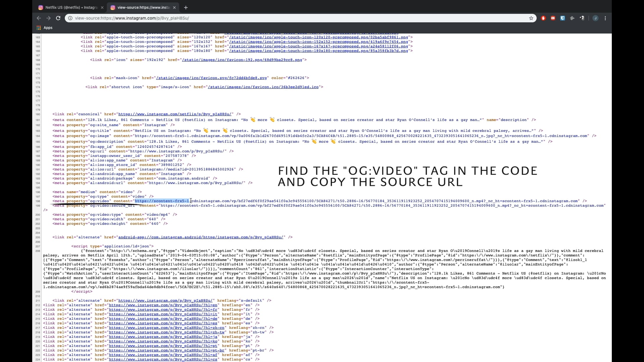The width and height of the screenshot is (644, 362).
Task: Click the og:site_name Instagram meta line
Action: click(114, 125)
